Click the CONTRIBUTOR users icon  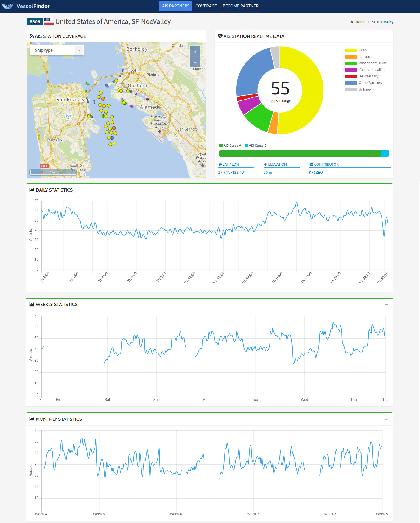311,164
